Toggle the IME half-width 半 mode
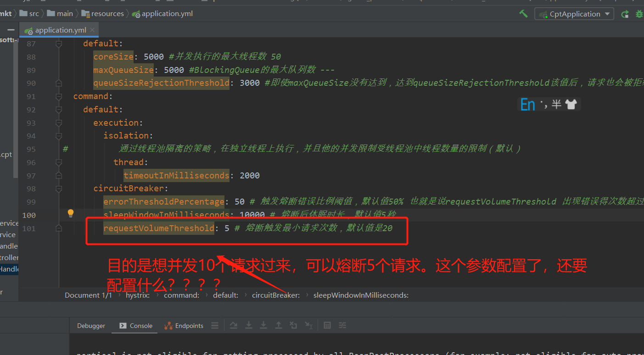 pyautogui.click(x=556, y=105)
